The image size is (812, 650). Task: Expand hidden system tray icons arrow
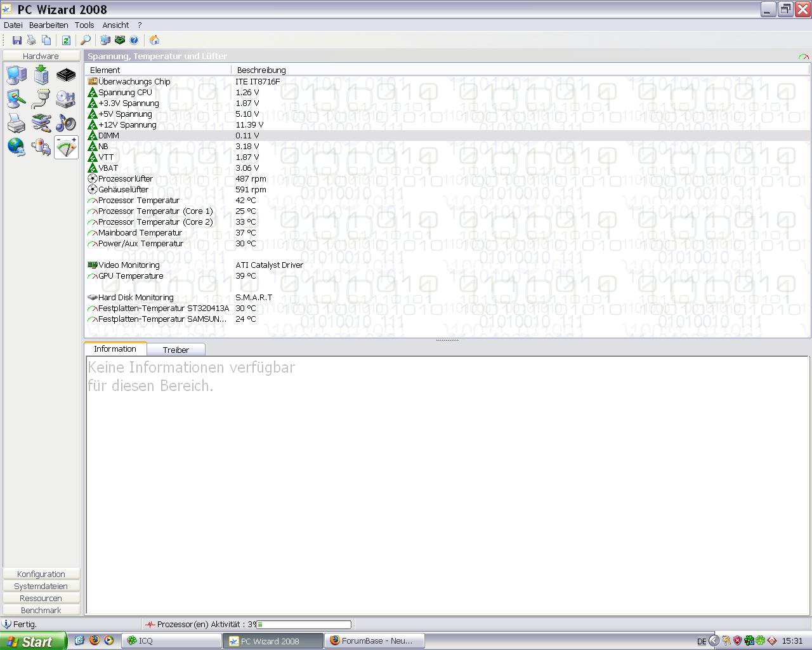(714, 641)
